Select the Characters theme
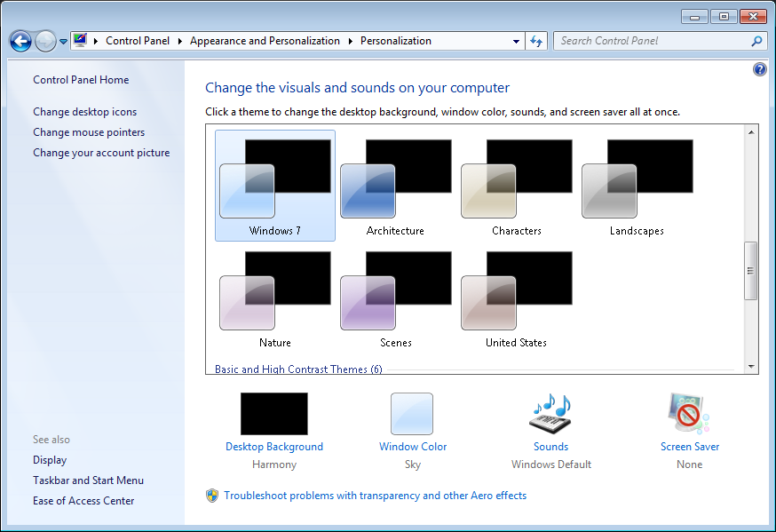 coord(516,185)
